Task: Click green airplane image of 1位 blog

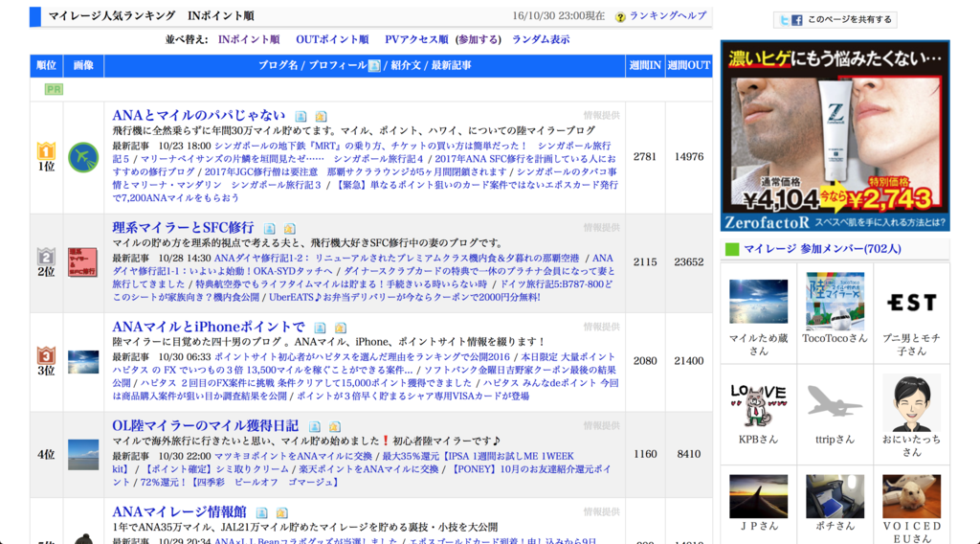Action: 83,157
